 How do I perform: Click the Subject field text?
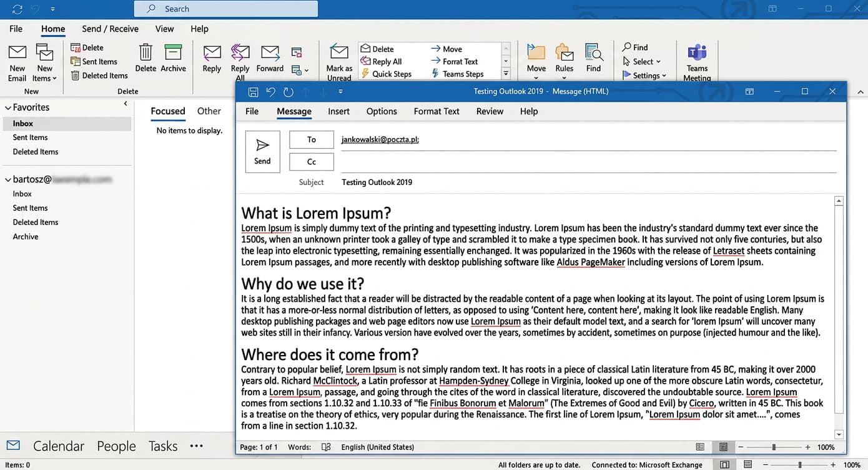pyautogui.click(x=377, y=182)
